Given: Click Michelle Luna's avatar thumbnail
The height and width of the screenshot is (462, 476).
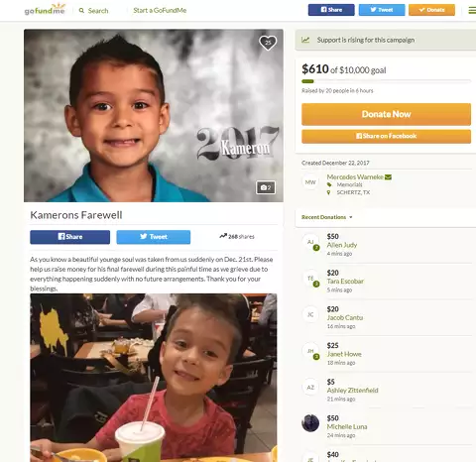Looking at the screenshot, I should click(x=310, y=423).
